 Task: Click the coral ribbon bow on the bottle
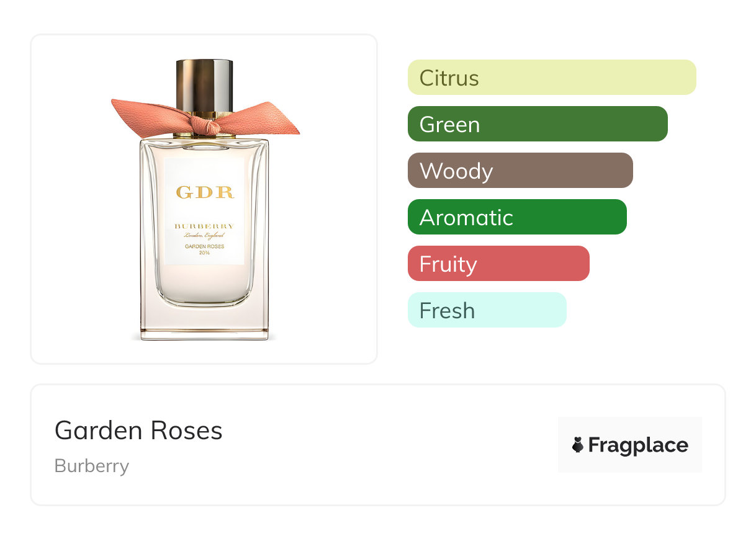[205, 118]
